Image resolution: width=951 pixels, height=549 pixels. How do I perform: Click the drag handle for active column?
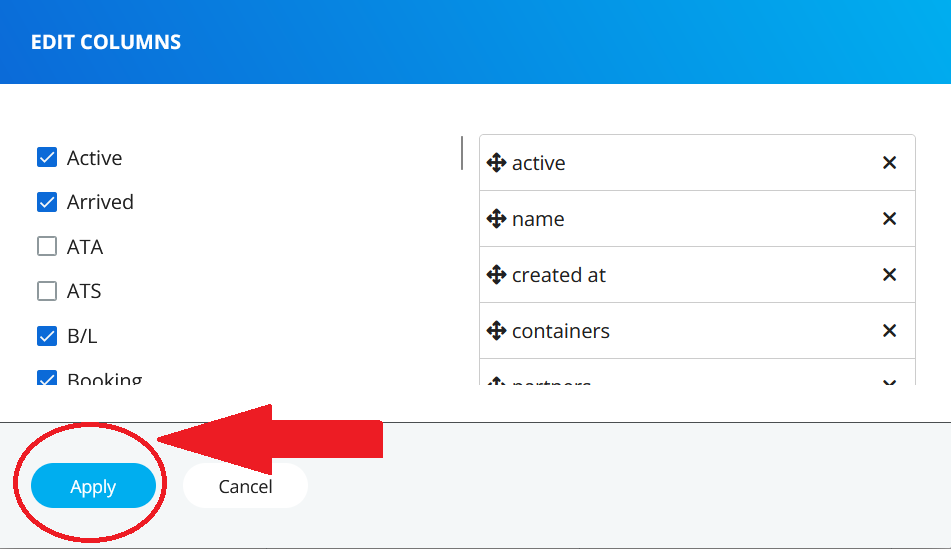[x=497, y=163]
